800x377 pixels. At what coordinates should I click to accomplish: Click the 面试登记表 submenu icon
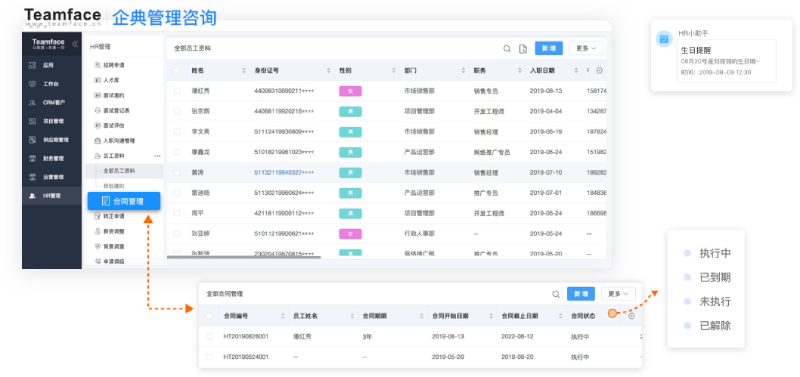click(98, 110)
